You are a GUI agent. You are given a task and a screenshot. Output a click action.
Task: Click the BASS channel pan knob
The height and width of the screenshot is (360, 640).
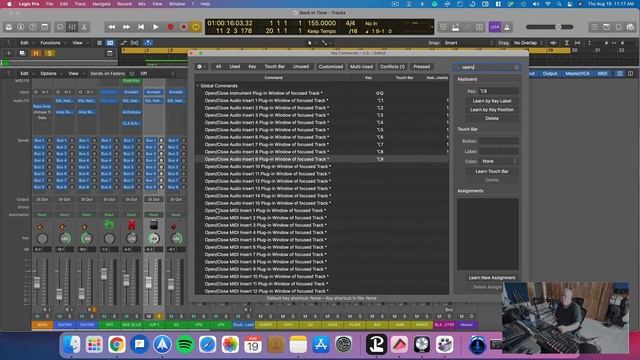pos(42,238)
